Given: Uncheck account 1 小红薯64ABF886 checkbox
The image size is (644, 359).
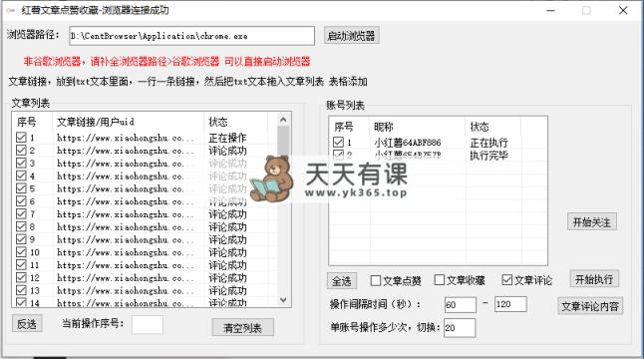Looking at the screenshot, I should [x=338, y=143].
